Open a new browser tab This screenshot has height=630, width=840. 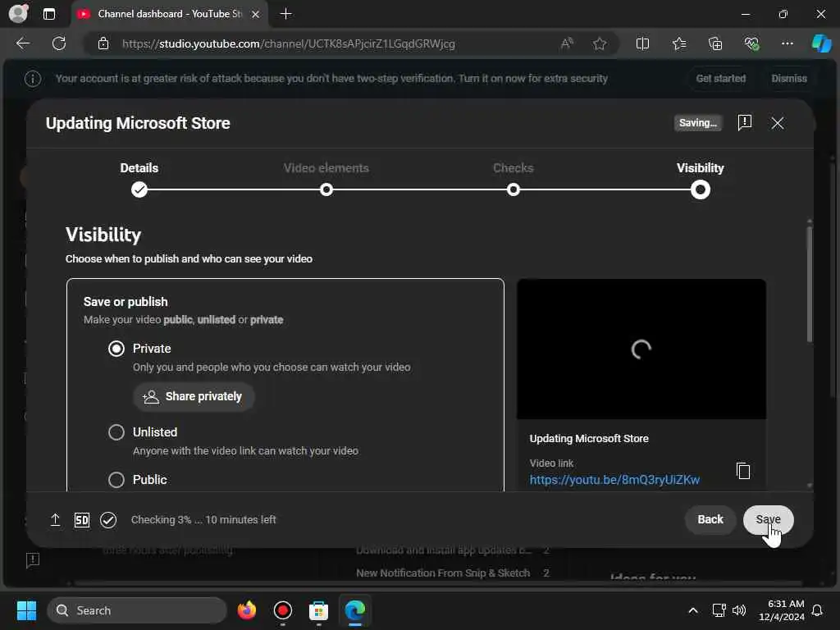coord(286,14)
